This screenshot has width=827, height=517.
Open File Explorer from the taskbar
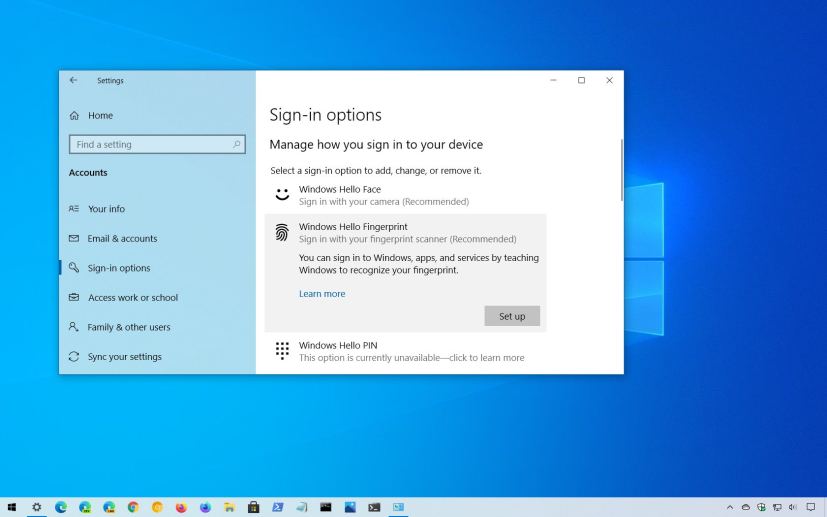coord(229,508)
